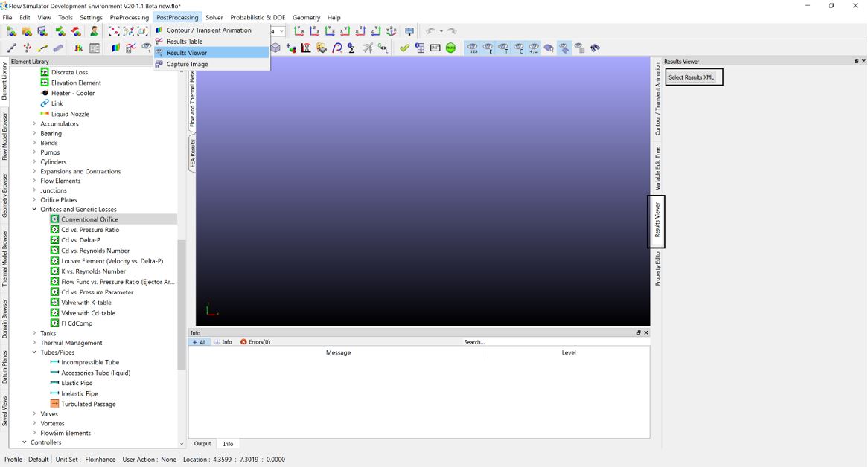The width and height of the screenshot is (868, 467).
Task: Click the undo arrow icon
Action: click(x=431, y=31)
